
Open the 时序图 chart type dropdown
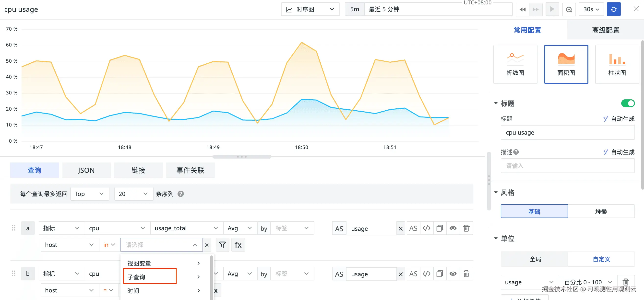310,9
